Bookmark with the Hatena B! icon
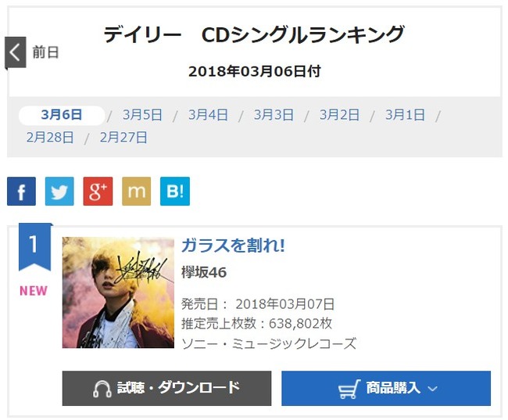This screenshot has width=508, height=420. 175,192
